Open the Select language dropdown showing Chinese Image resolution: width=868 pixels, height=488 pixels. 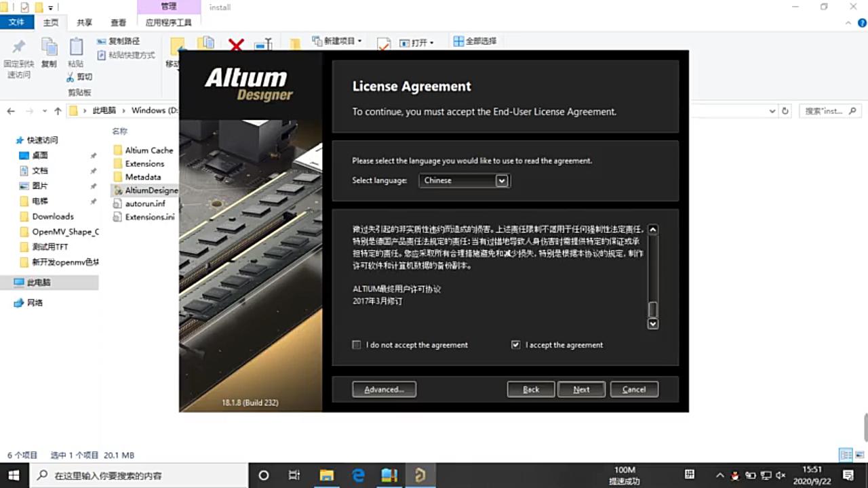465,180
